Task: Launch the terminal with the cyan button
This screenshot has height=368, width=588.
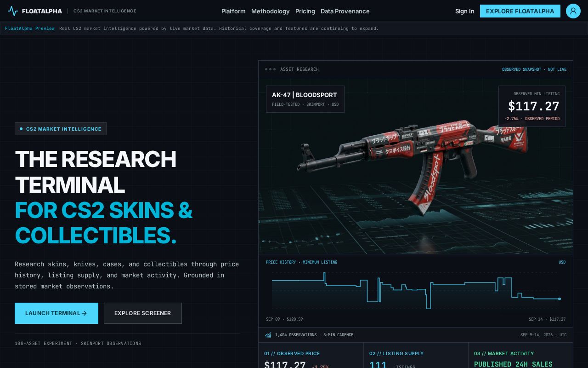Action: click(x=57, y=313)
